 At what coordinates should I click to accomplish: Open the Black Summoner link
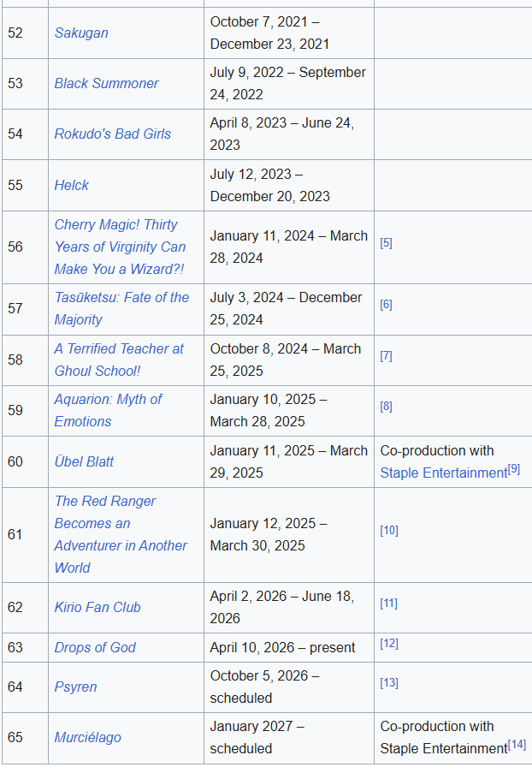pyautogui.click(x=106, y=83)
